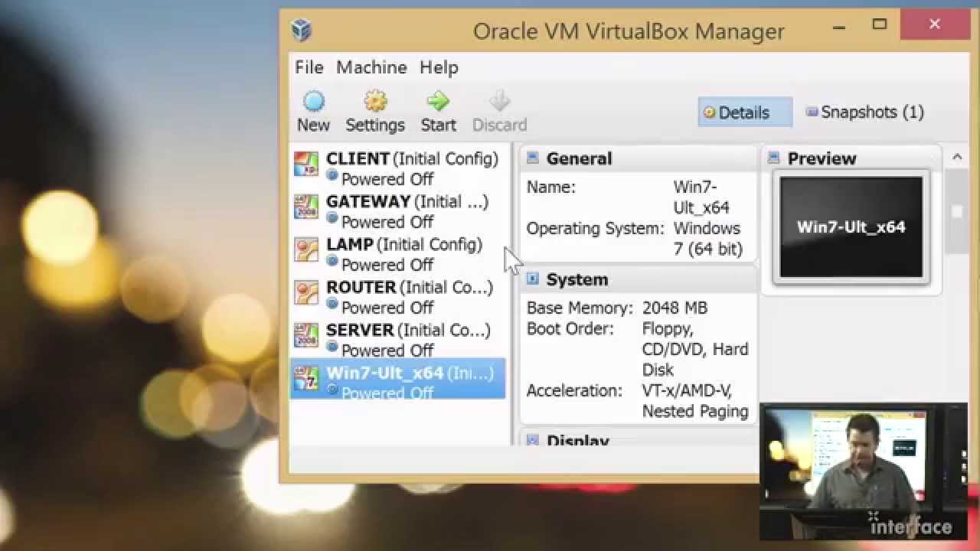Click the Base Memory 2048 MB value
The height and width of the screenshot is (551, 980).
(675, 308)
